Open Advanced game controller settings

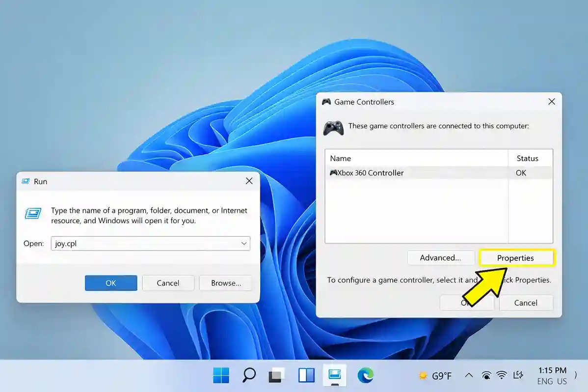tap(440, 258)
